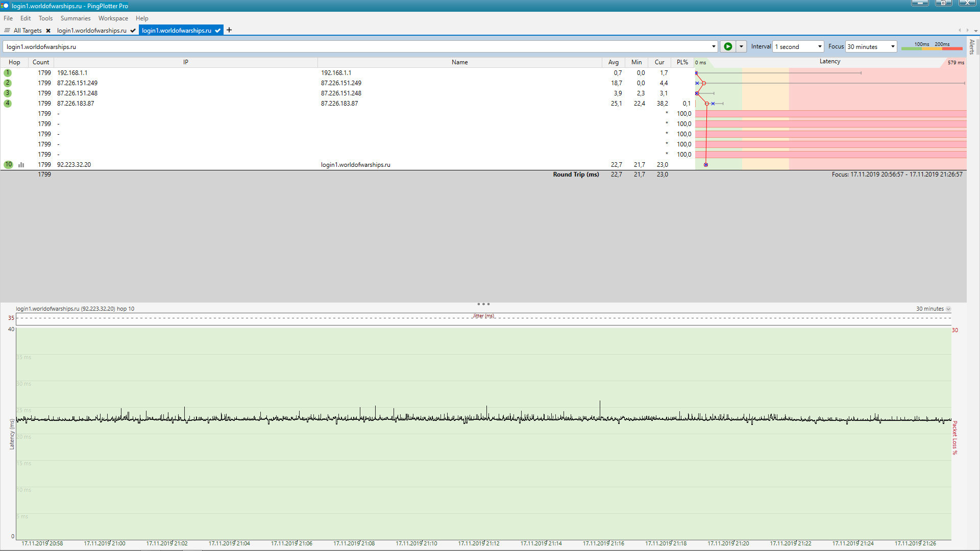Click the hop 10 marker in latency graph
This screenshot has width=980, height=551.
pos(706,165)
